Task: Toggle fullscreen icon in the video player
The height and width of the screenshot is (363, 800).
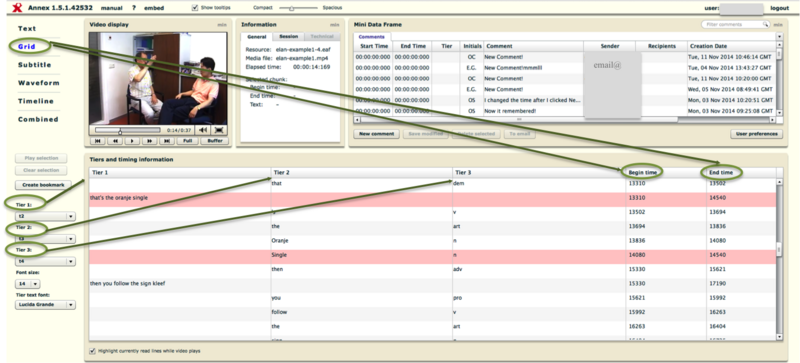Action: point(219,130)
